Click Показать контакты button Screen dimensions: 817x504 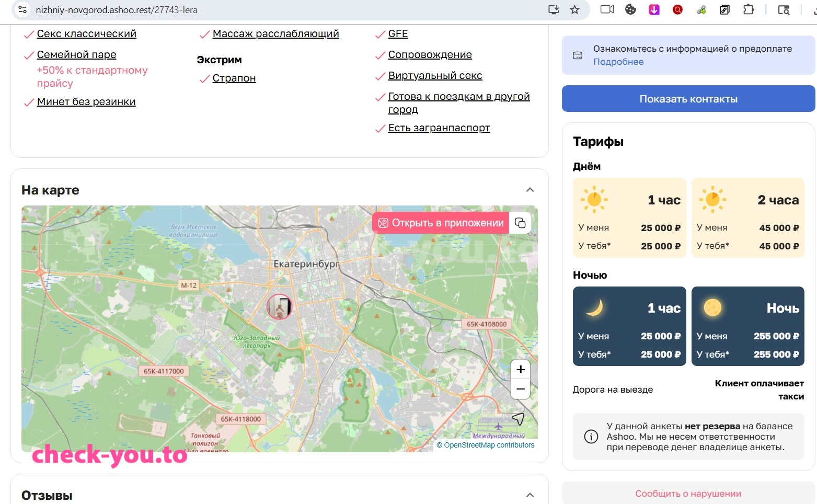pyautogui.click(x=688, y=99)
